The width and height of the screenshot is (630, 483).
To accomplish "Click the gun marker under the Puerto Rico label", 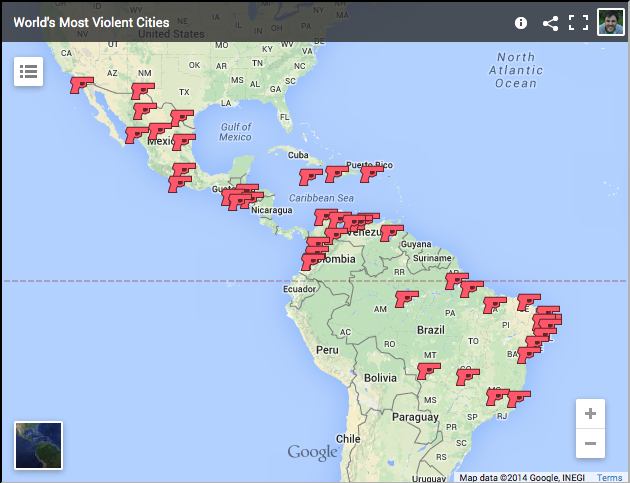I will coord(372,174).
